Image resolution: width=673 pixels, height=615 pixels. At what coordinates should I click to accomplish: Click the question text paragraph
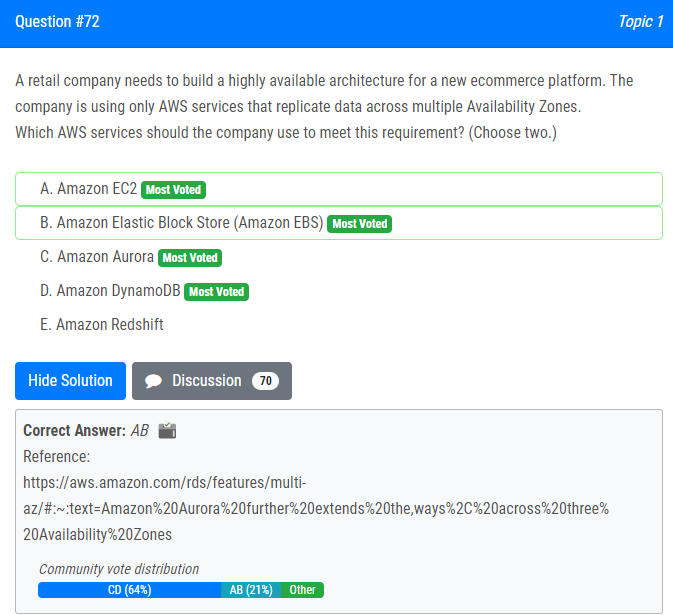tap(324, 106)
